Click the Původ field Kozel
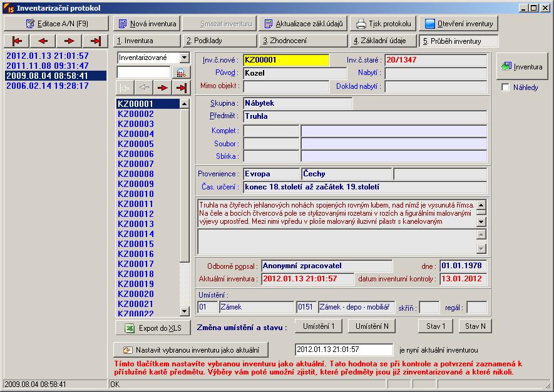The width and height of the screenshot is (554, 392). point(295,73)
